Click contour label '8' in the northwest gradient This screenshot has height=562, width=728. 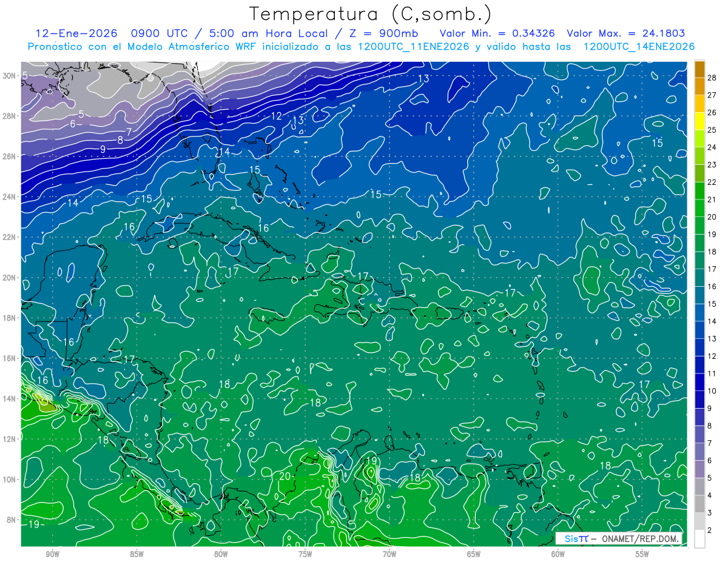120,140
